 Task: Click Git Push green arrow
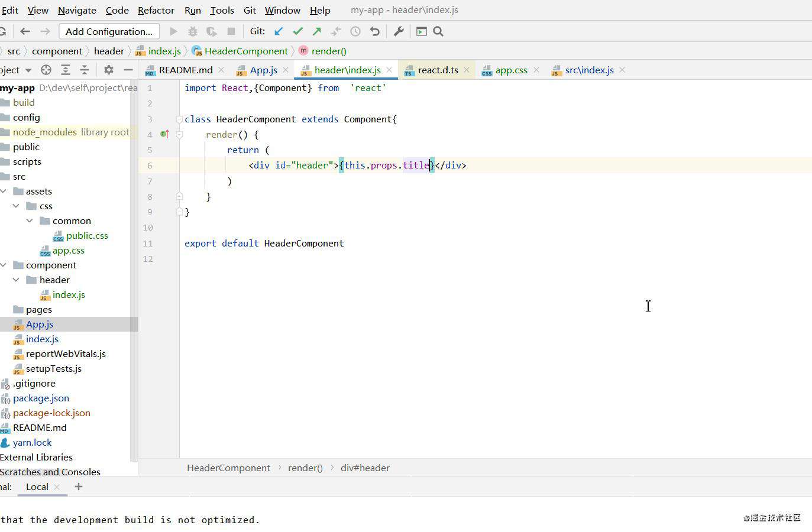pos(317,31)
